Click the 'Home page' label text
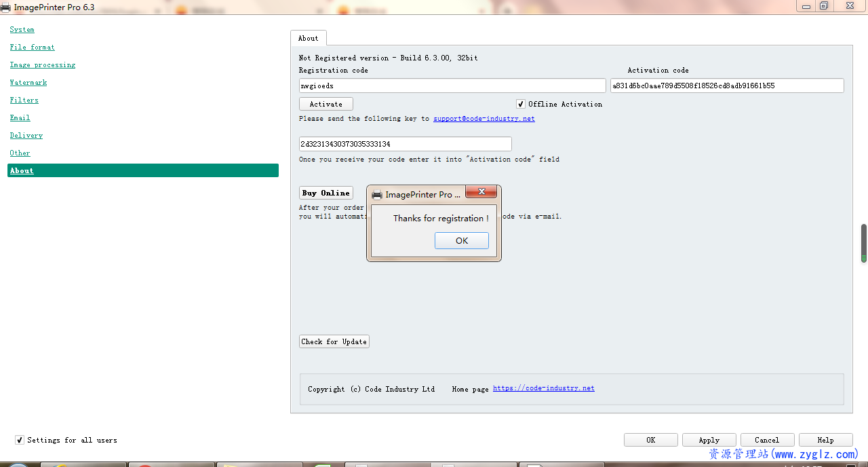 (x=471, y=389)
